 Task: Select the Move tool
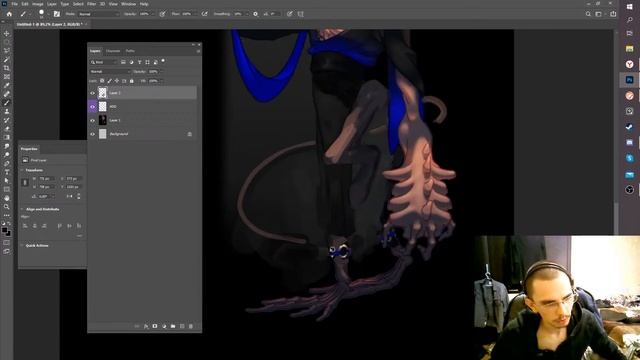(7, 33)
